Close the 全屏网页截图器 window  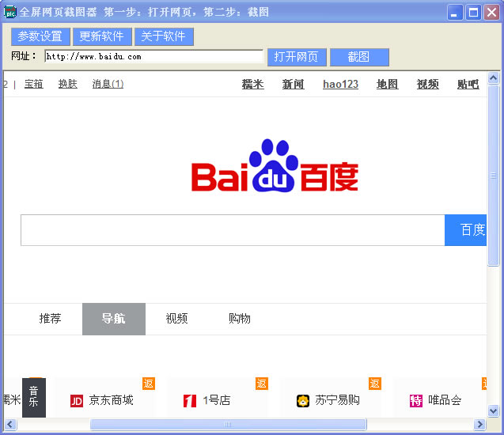tap(492, 13)
